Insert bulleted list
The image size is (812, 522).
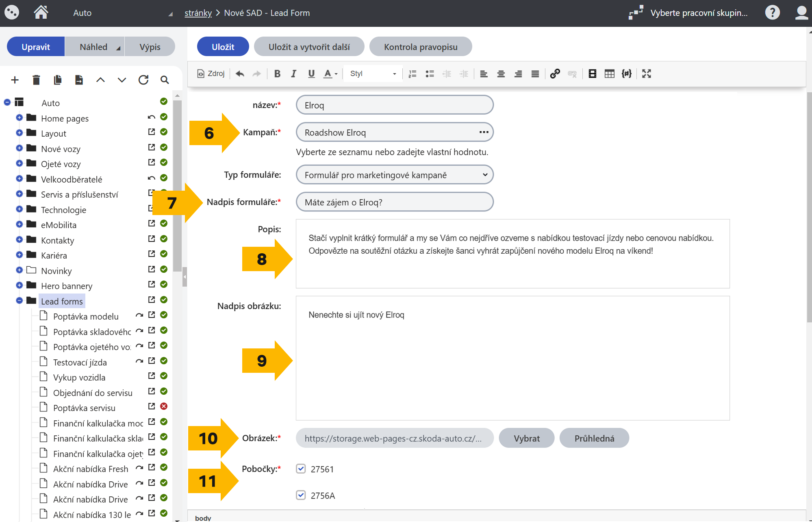430,74
